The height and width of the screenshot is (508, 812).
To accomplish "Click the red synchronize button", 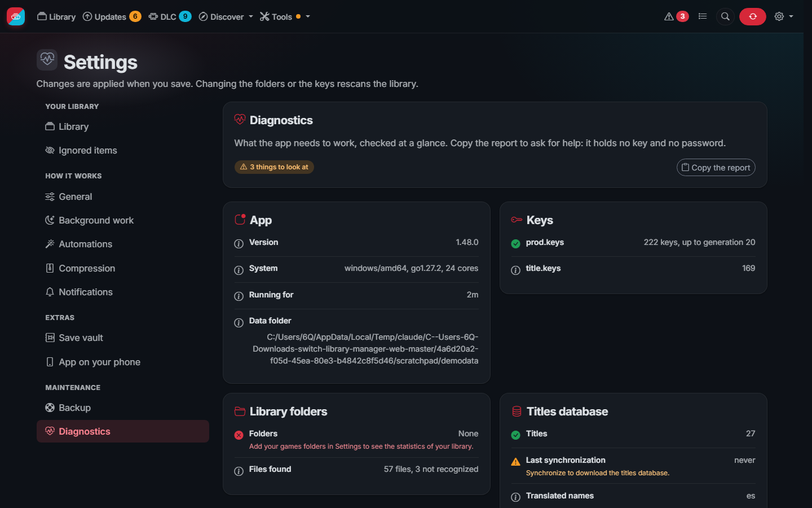I will tap(753, 16).
